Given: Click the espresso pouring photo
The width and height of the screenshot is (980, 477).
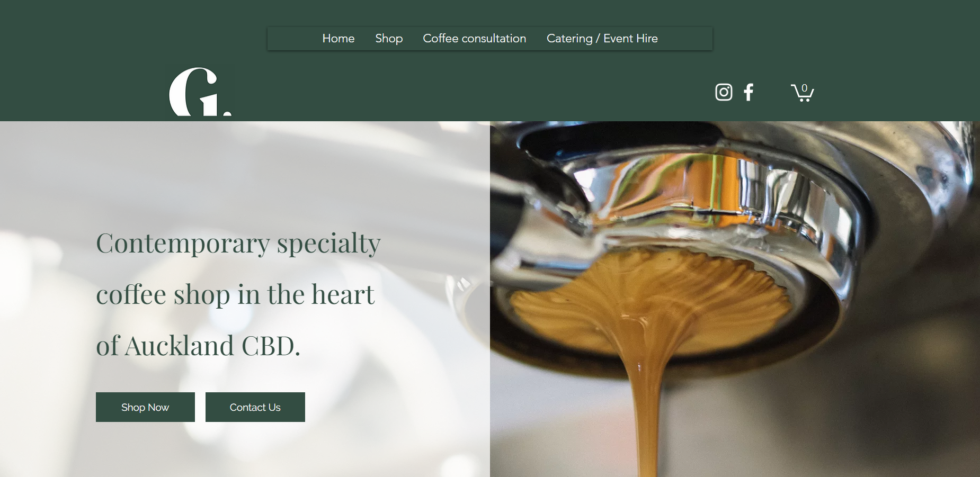Looking at the screenshot, I should tap(735, 299).
